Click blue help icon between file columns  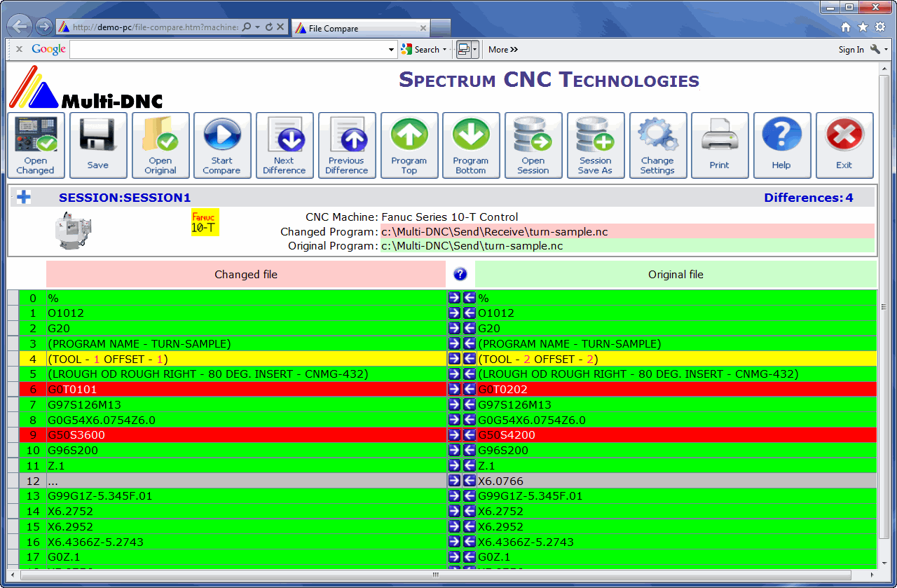[460, 274]
